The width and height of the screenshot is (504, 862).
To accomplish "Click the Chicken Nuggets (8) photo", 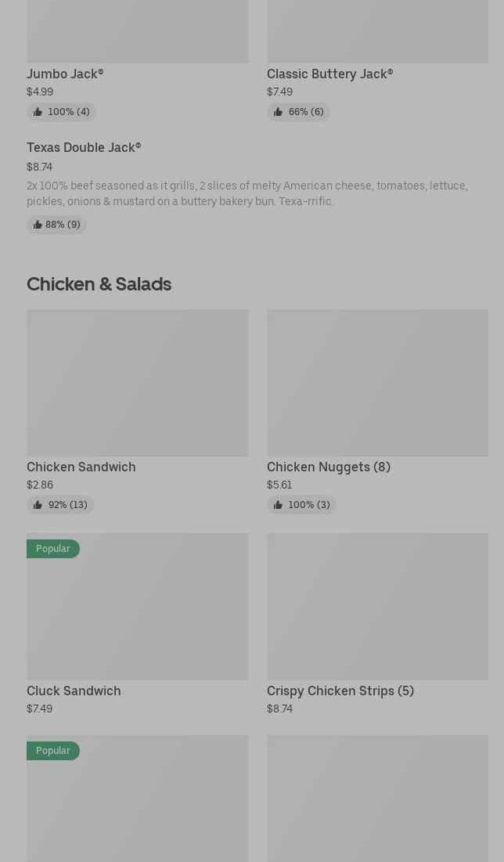I will pyautogui.click(x=377, y=382).
